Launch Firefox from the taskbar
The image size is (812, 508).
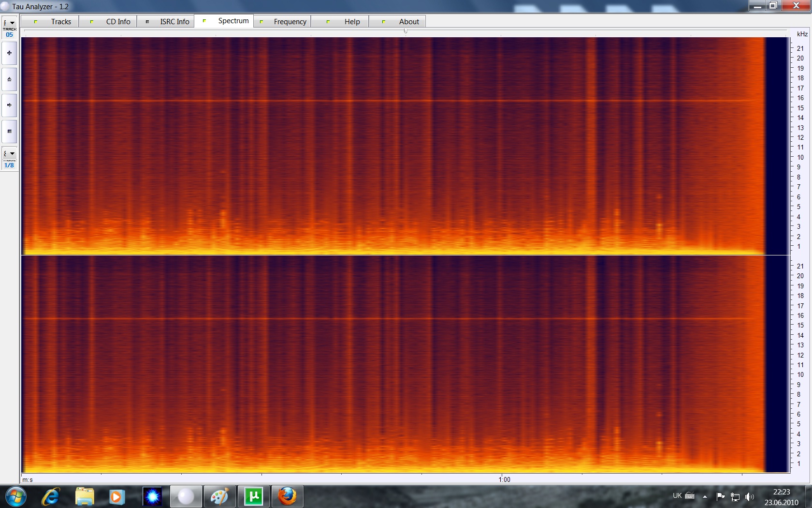tap(287, 496)
